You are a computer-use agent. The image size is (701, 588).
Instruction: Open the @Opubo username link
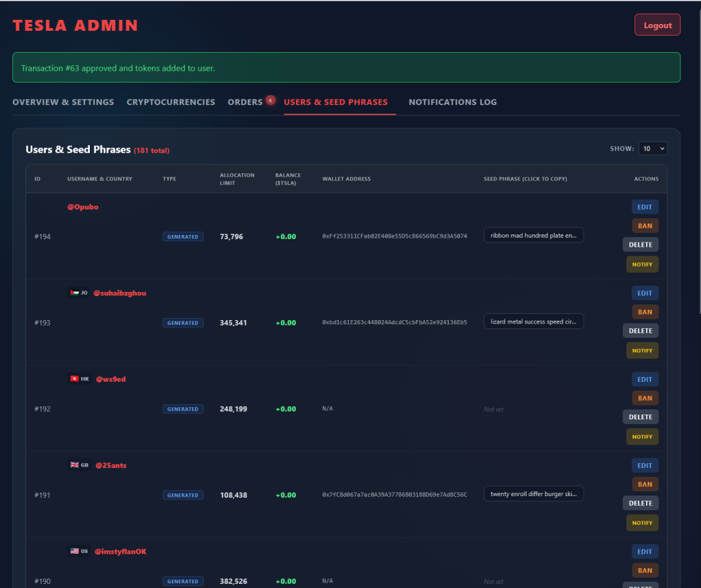(x=83, y=207)
